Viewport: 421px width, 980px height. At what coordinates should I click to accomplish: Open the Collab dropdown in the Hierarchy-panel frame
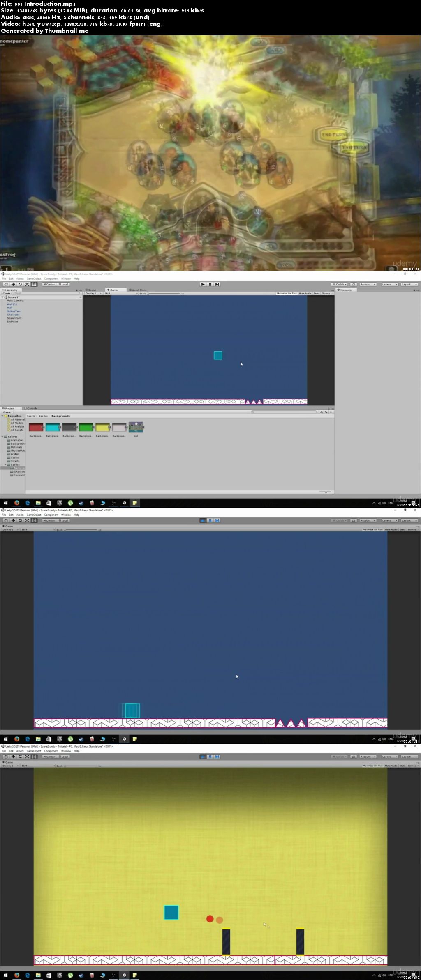[x=340, y=284]
